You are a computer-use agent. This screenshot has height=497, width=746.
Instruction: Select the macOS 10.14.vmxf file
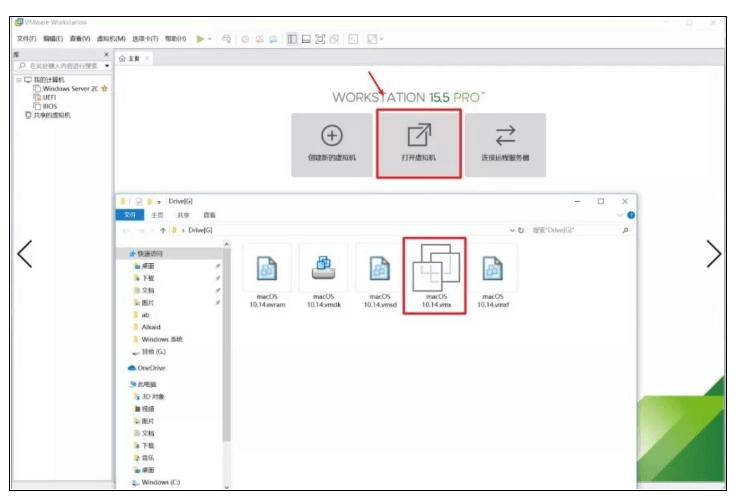(x=493, y=275)
